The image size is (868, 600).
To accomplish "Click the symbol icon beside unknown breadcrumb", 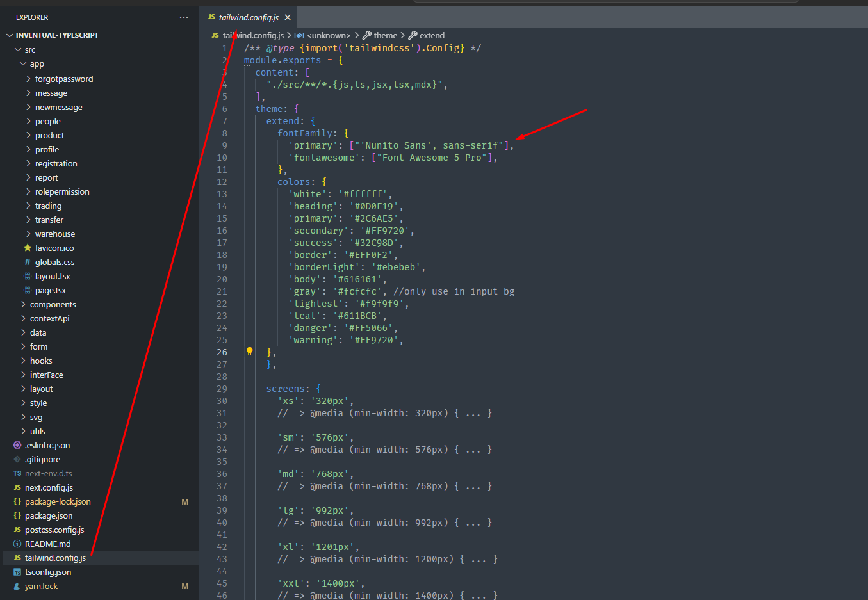I will (x=299, y=35).
